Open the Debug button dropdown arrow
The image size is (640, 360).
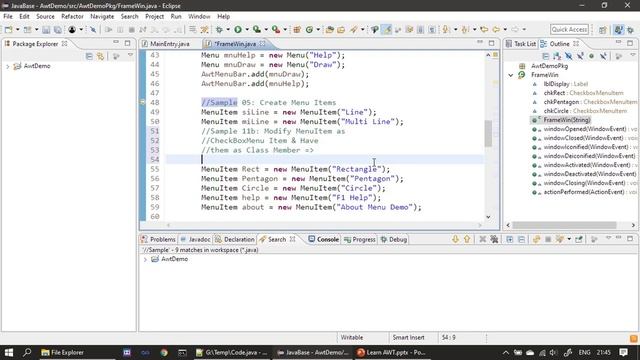pos(228,29)
